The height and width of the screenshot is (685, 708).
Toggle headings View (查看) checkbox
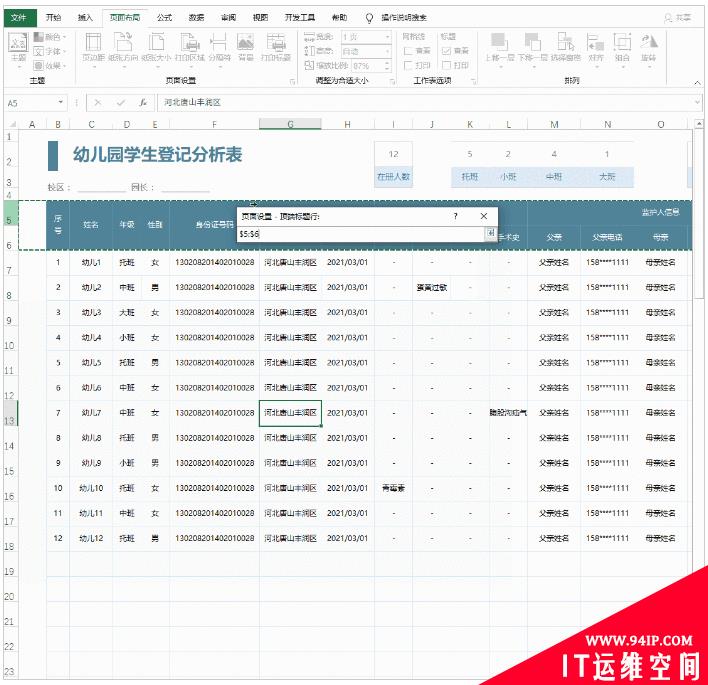[x=445, y=50]
